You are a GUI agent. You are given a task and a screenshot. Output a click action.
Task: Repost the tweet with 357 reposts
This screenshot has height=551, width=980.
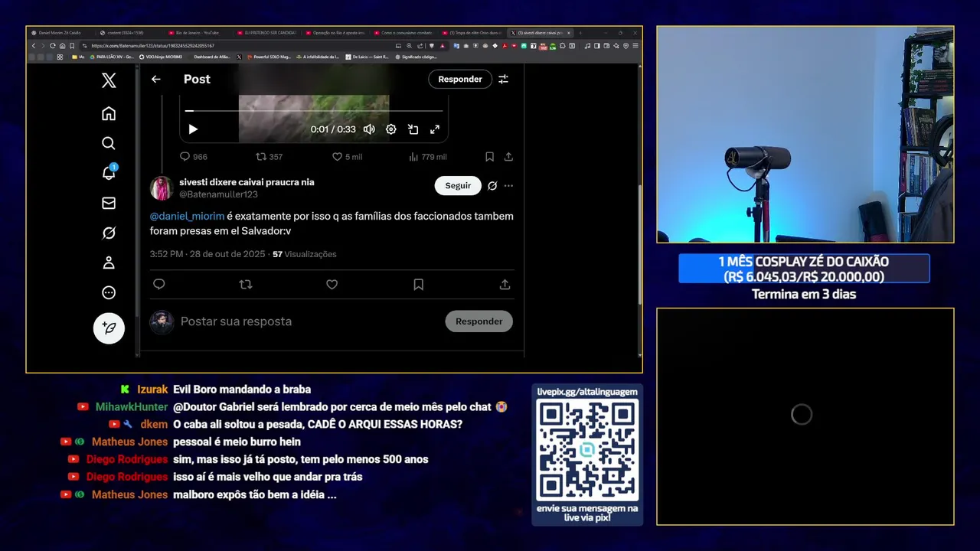[261, 156]
